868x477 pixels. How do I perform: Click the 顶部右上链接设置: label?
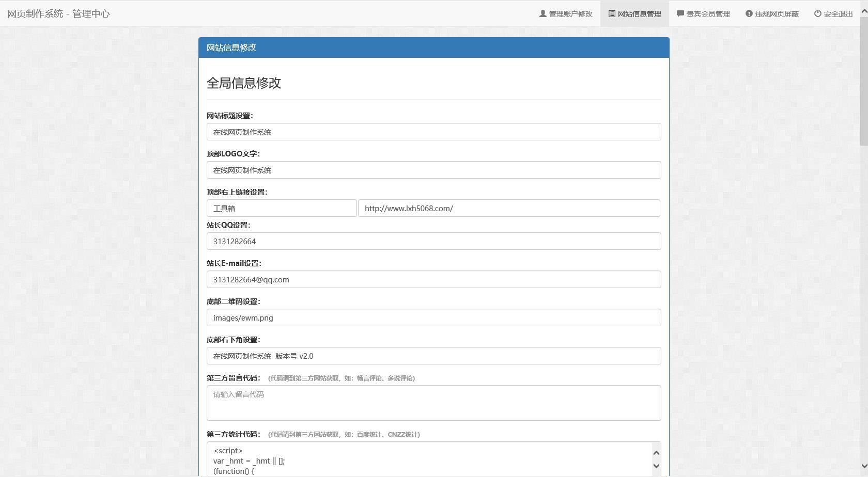(237, 192)
